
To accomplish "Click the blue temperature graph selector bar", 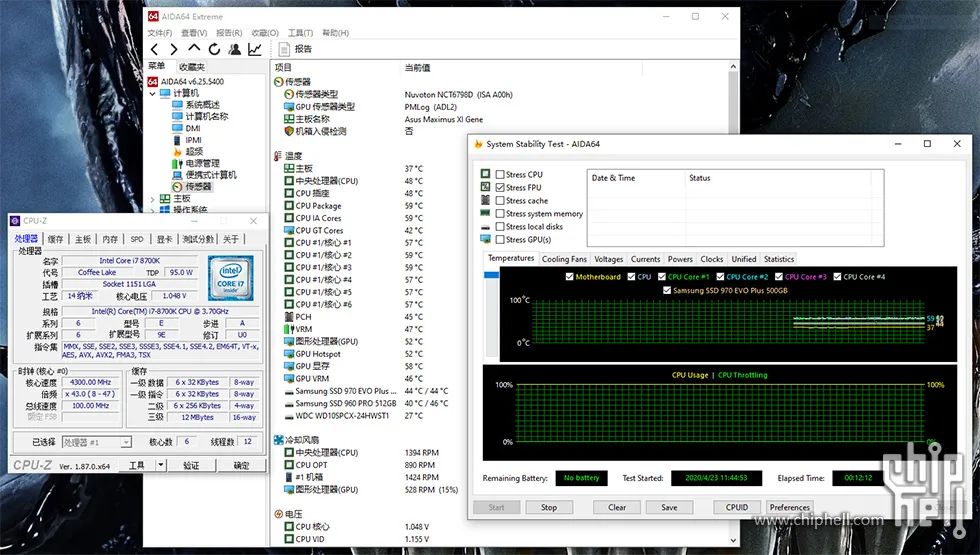I will [x=491, y=275].
